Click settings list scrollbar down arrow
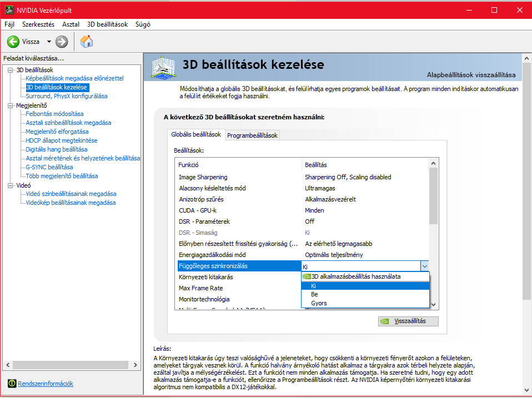This screenshot has height=398, width=532. 433,304
